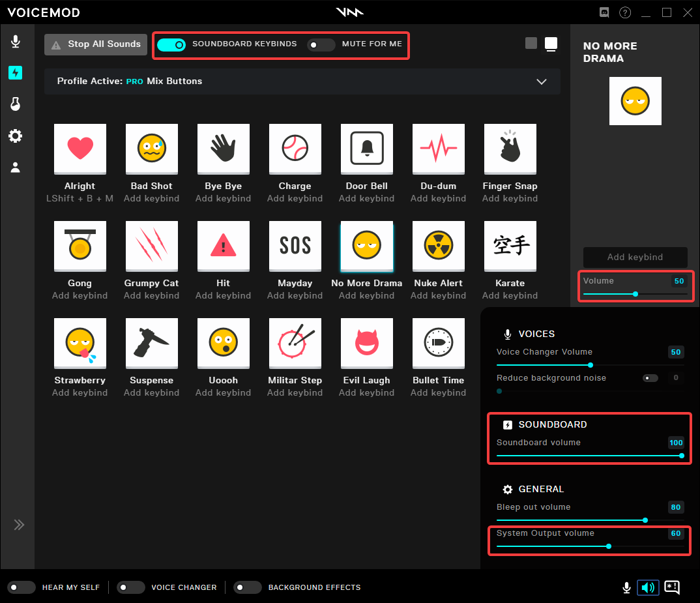Adjust the Voice Changer Volume slider
Viewport: 700px width, 603px height.
(591, 365)
